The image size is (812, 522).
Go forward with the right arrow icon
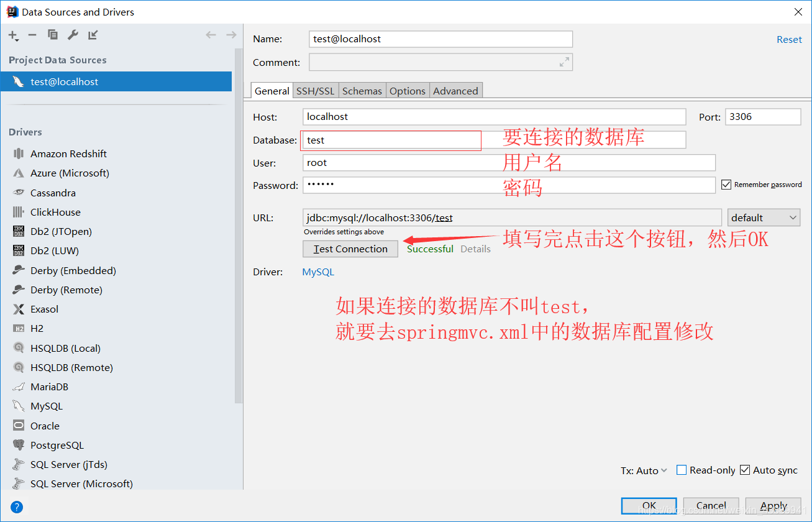click(x=231, y=35)
